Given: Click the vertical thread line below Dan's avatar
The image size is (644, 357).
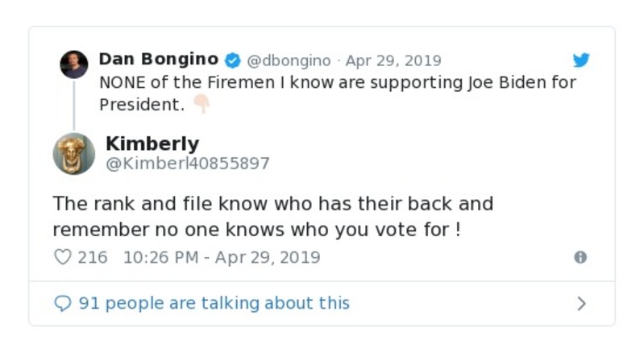Looking at the screenshot, I should coord(74,105).
